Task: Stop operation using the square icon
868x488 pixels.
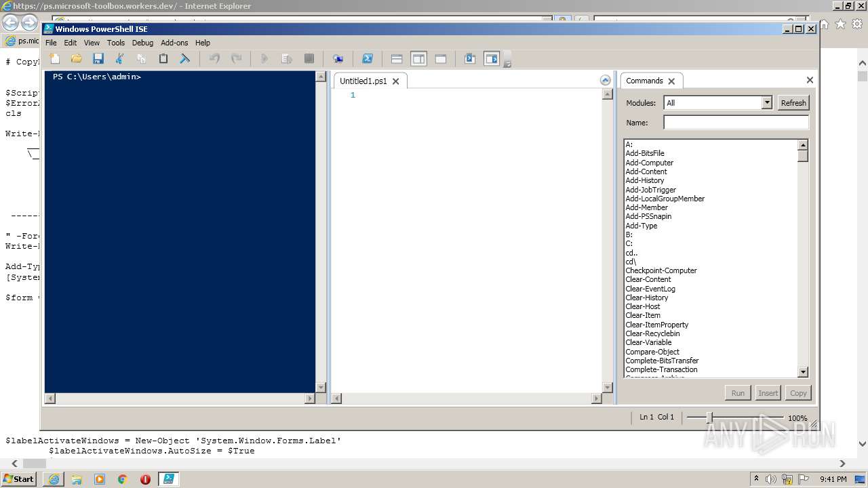Action: 309,59
